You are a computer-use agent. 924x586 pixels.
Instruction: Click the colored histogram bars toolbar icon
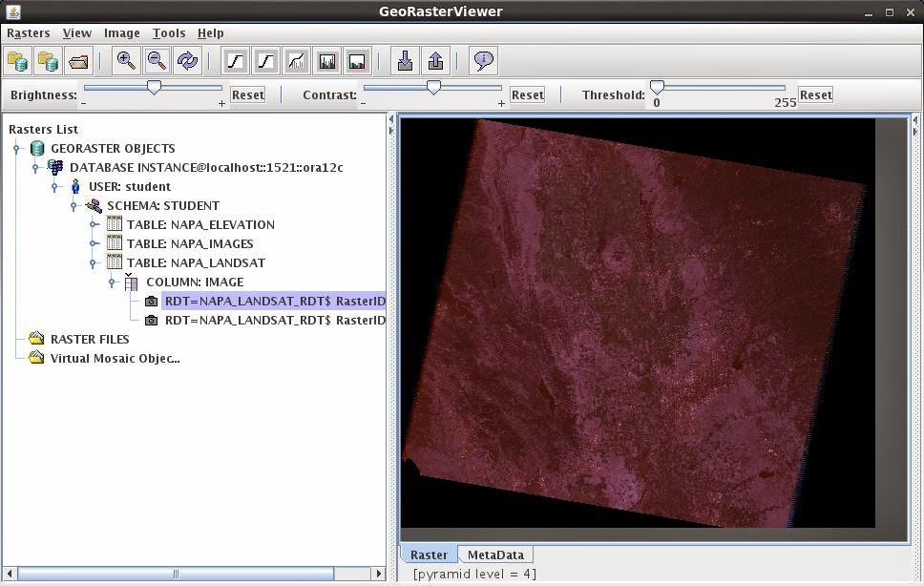[x=326, y=61]
